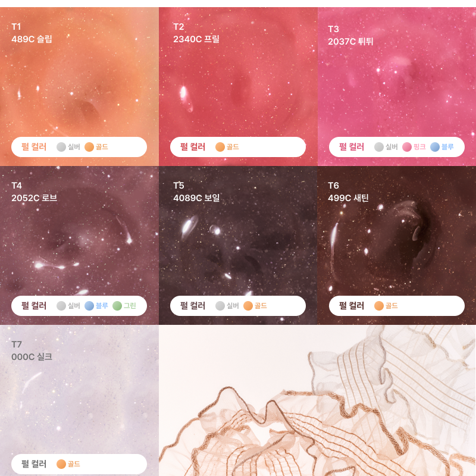The height and width of the screenshot is (476, 476).
Task: Open the T3 2037C 튀튀 swatch tile
Action: tap(397, 86)
